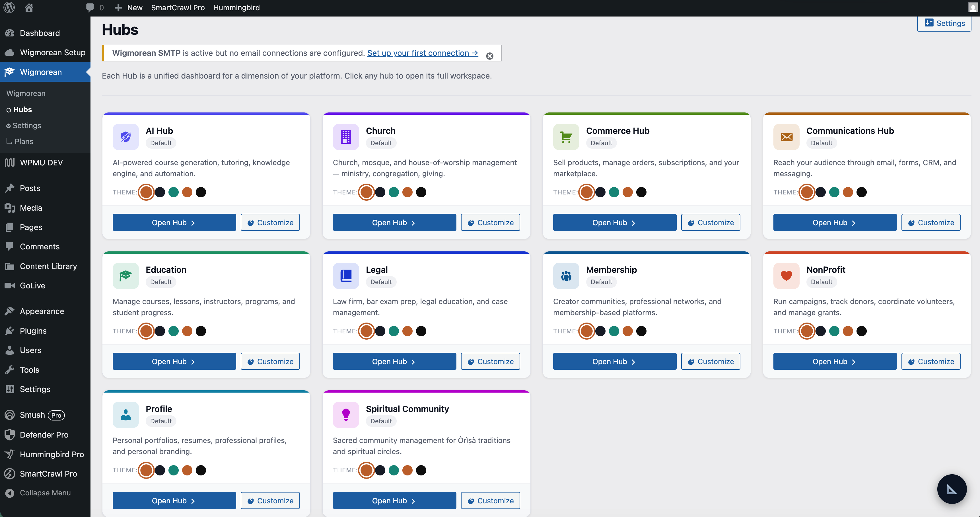Click the NonProfit heart icon
The height and width of the screenshot is (517, 980).
tap(786, 276)
